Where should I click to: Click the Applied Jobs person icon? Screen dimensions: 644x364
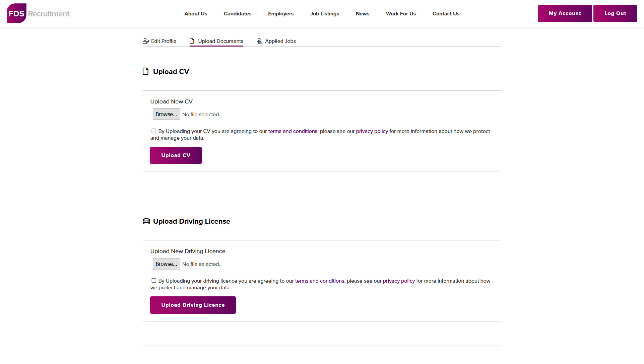pyautogui.click(x=259, y=41)
